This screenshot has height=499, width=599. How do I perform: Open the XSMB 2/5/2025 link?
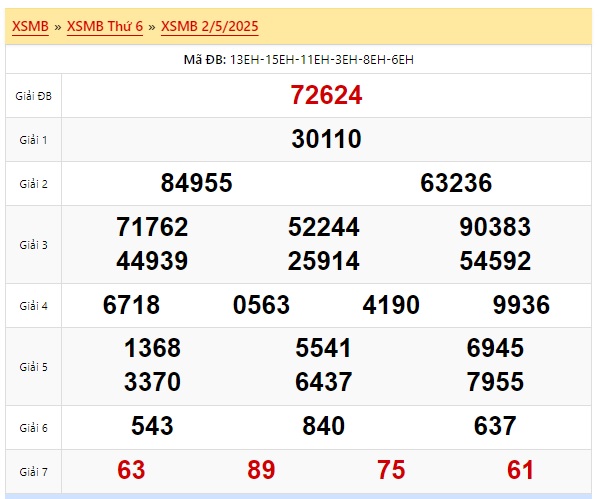pos(210,26)
